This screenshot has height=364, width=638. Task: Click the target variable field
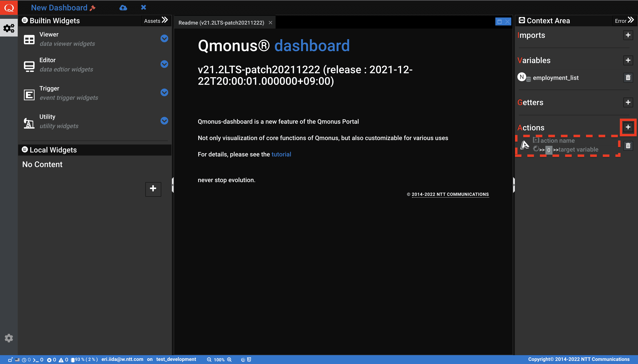click(578, 150)
